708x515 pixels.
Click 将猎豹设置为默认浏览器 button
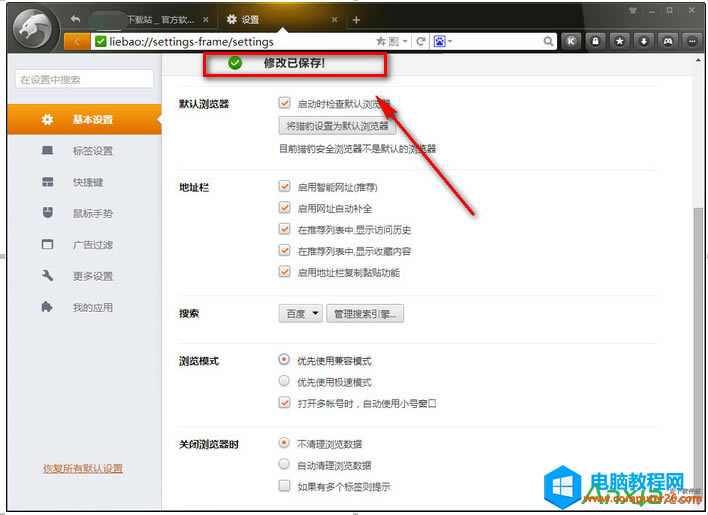point(337,127)
